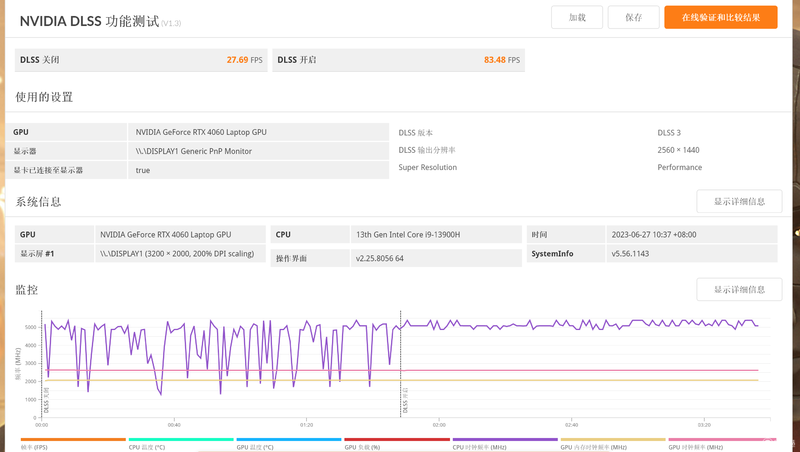Click the 2560 × 1440 output resolution value
The height and width of the screenshot is (452, 800).
point(678,150)
